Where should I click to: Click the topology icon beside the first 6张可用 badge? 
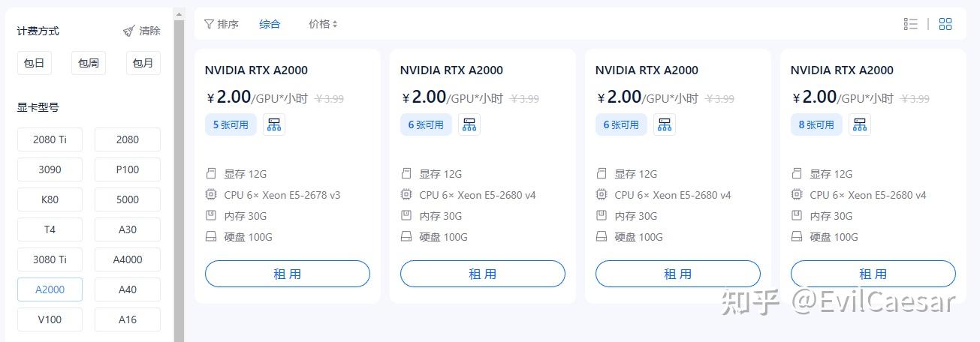pyautogui.click(x=469, y=124)
